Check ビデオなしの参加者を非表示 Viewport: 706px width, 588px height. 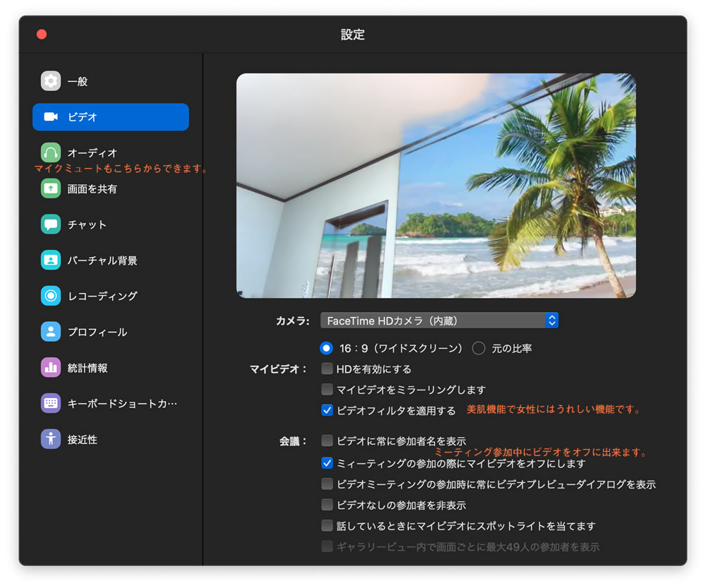327,505
